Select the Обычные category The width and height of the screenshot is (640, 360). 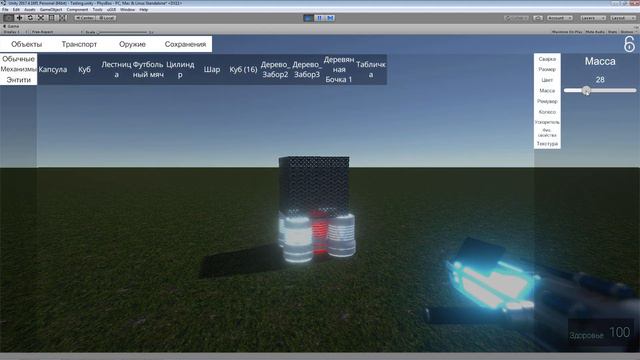click(18, 59)
